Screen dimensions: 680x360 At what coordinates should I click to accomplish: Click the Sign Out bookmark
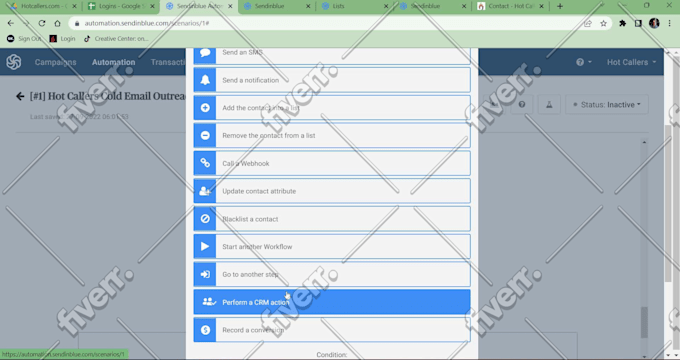tap(24, 39)
